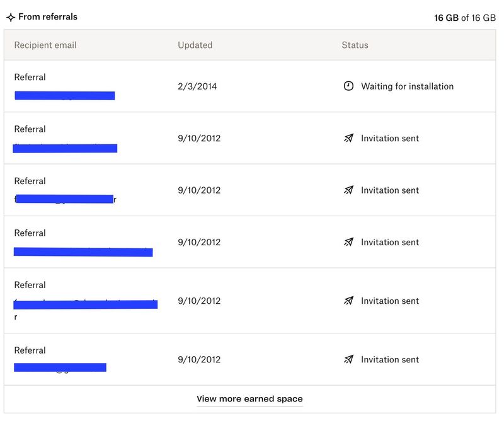Click the Waiting for installation status text
The image size is (504, 433).
(x=406, y=86)
